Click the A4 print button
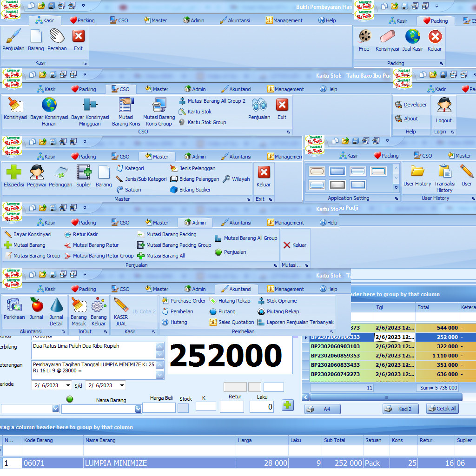Image resolution: width=476 pixels, height=476 pixels. [323, 409]
